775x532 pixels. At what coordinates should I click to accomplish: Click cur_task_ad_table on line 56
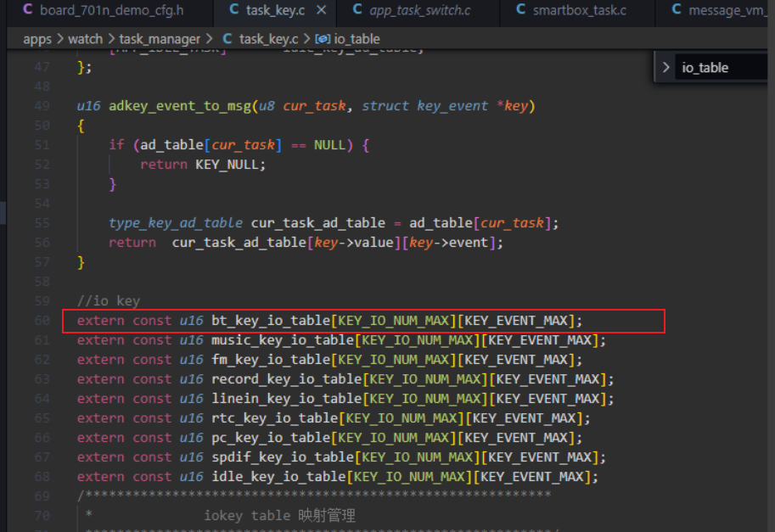239,243
